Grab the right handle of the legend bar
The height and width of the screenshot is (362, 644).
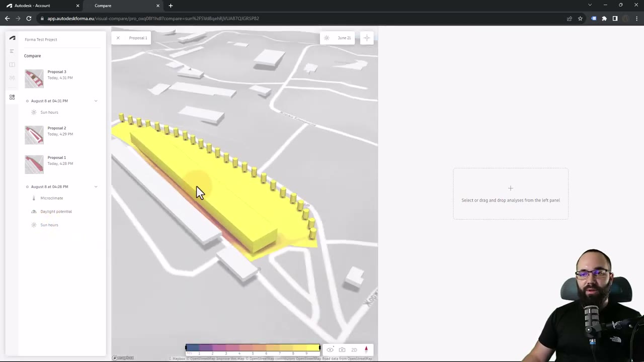[x=319, y=348]
